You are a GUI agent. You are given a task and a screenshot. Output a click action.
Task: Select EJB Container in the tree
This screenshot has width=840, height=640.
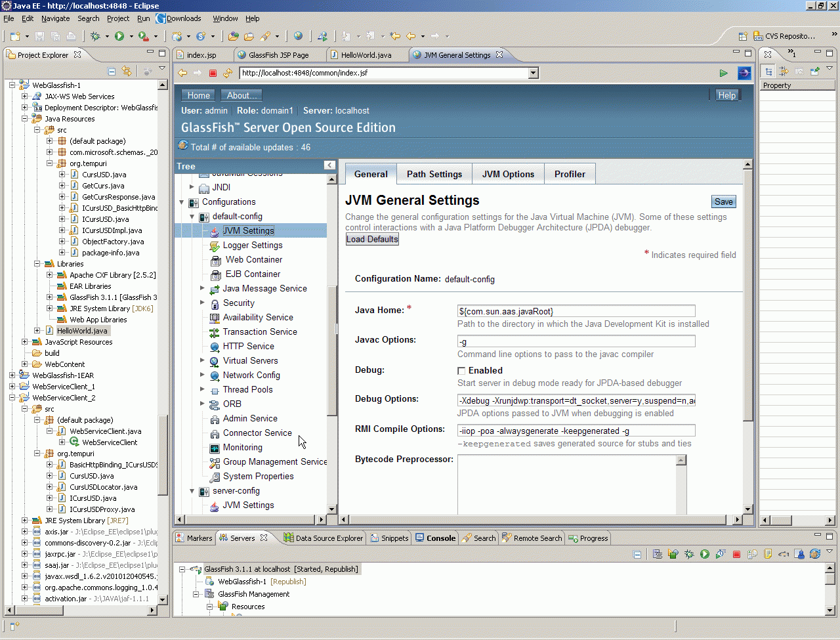[253, 274]
